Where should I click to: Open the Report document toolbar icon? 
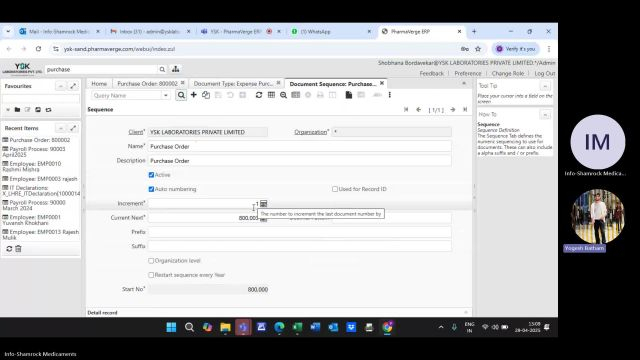[349, 95]
